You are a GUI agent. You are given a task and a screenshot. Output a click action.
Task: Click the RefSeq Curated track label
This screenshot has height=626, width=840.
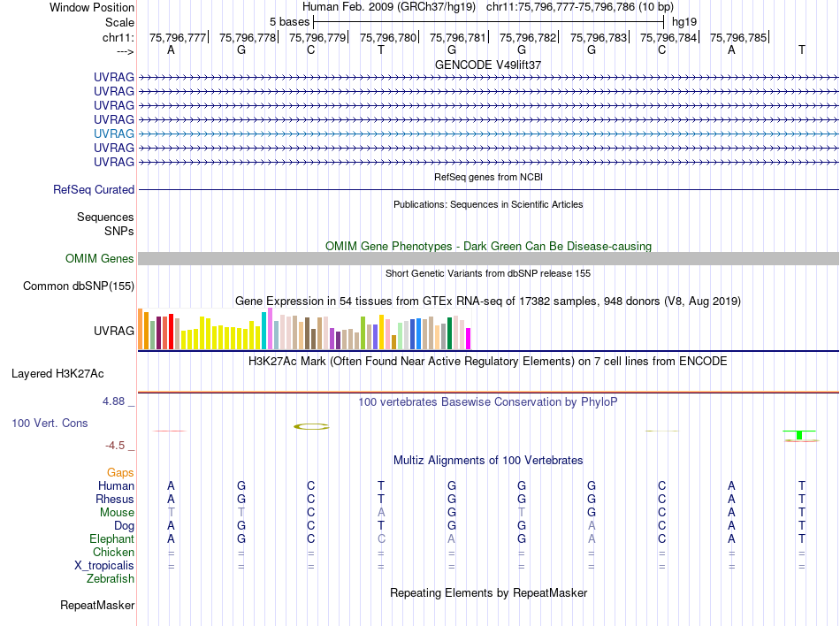point(94,189)
